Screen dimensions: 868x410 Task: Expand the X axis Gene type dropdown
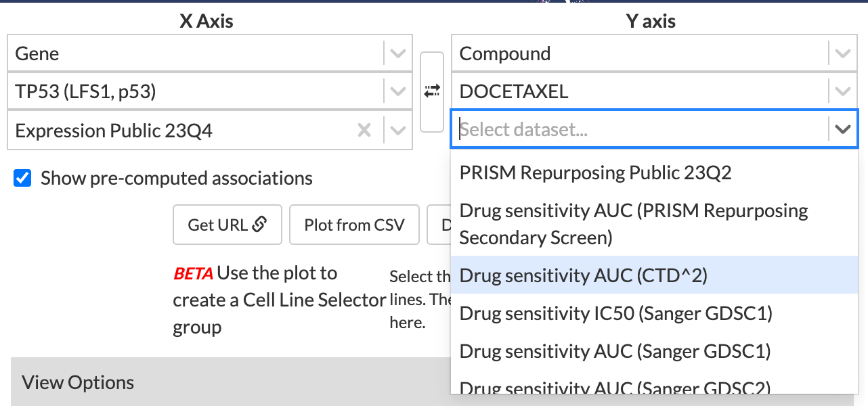pos(398,53)
